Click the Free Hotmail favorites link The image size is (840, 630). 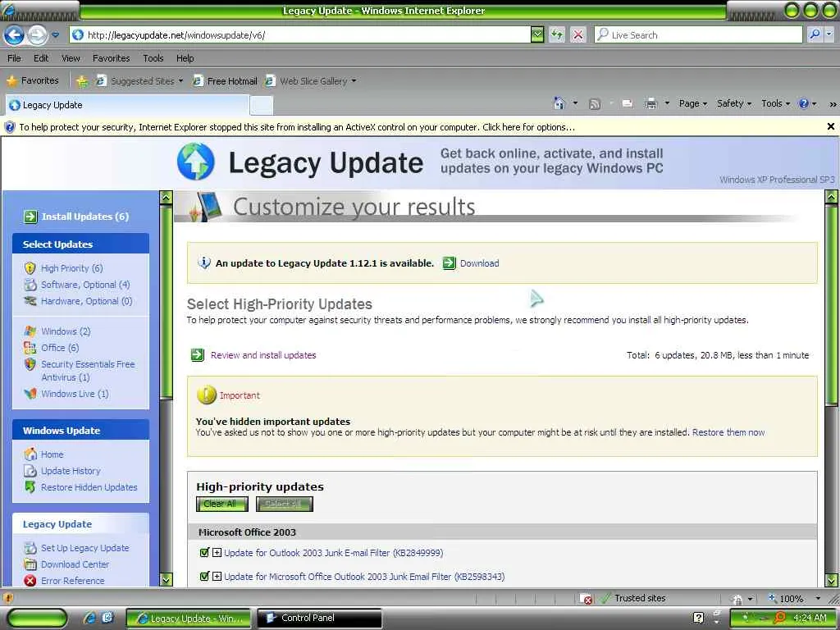(x=226, y=81)
